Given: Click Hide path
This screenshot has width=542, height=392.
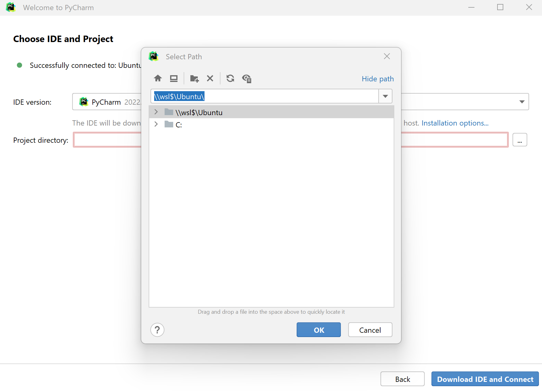Looking at the screenshot, I should tap(378, 79).
